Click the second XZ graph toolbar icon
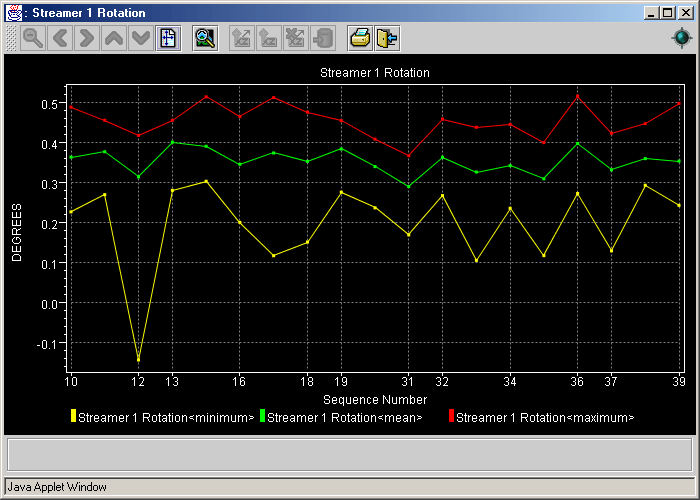Screen dimensions: 700x500 tap(269, 39)
